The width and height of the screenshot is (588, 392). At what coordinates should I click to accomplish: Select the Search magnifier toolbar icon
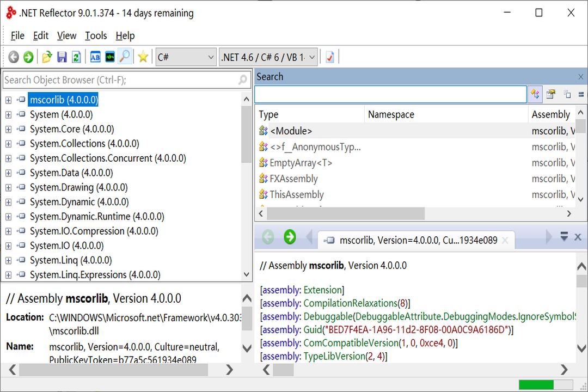pos(125,57)
